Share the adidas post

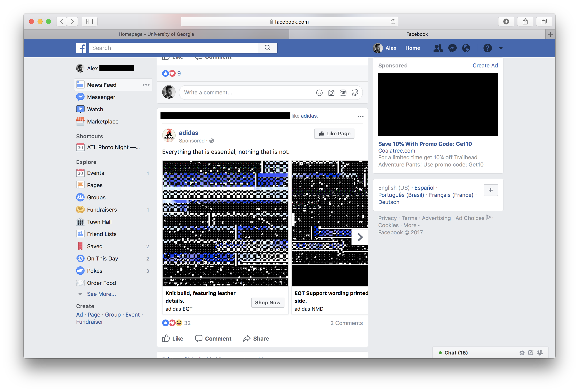tap(256, 338)
